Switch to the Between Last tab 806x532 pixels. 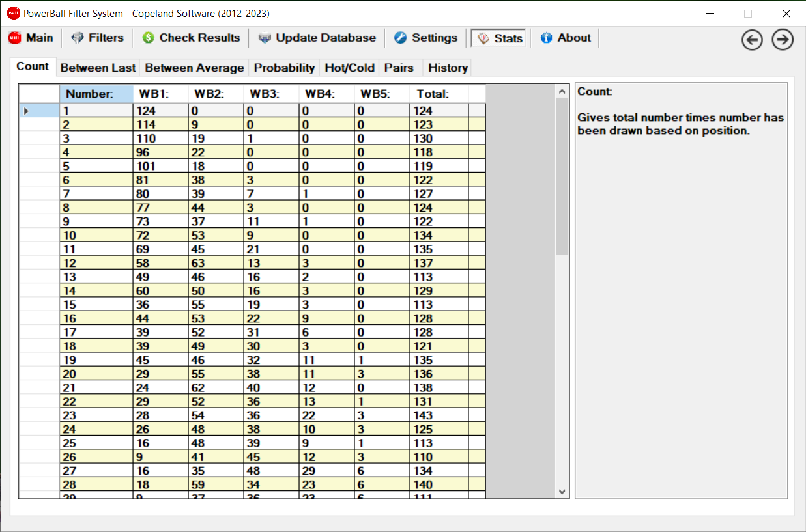(98, 68)
